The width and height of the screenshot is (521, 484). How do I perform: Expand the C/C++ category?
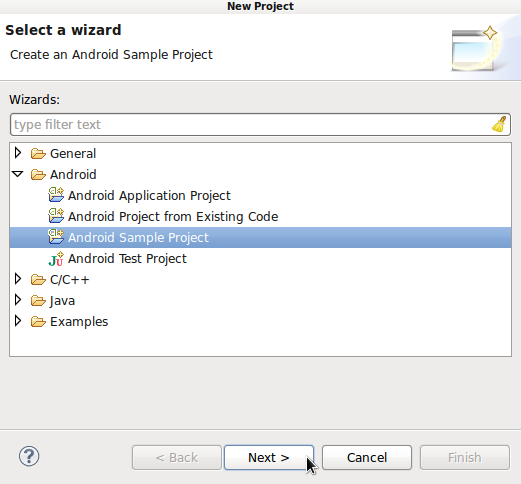coord(18,279)
